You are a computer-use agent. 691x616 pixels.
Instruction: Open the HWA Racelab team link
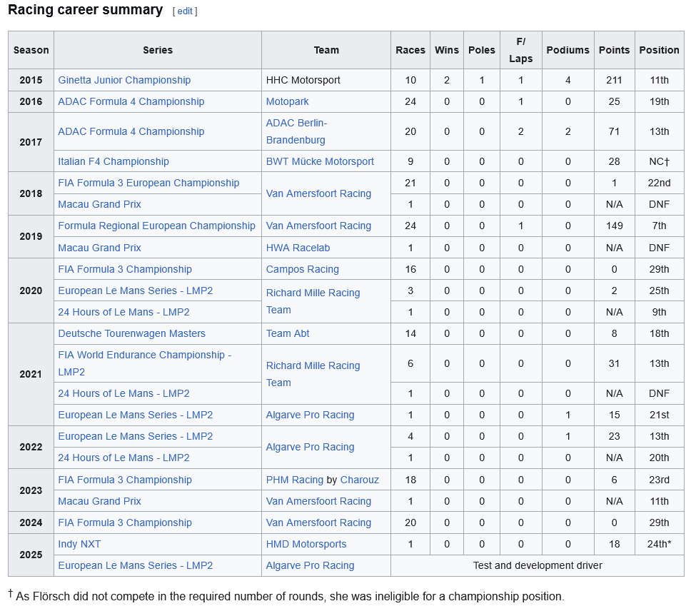coord(298,248)
